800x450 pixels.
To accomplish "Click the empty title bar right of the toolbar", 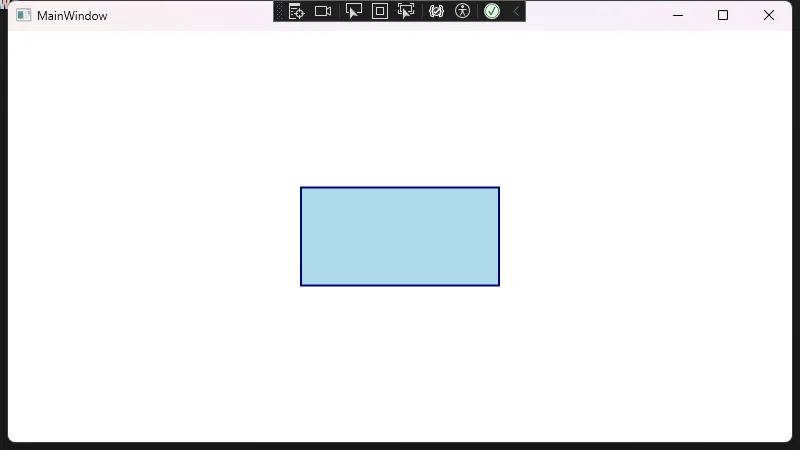I will [590, 15].
